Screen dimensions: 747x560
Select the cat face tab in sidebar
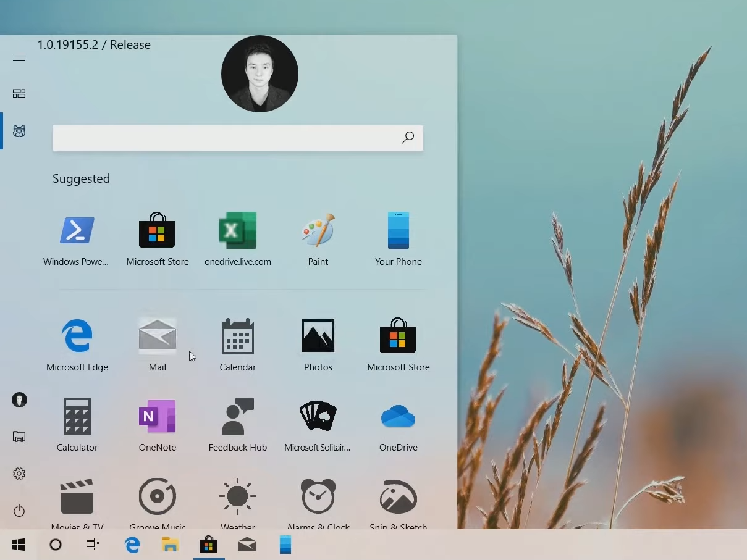click(19, 131)
